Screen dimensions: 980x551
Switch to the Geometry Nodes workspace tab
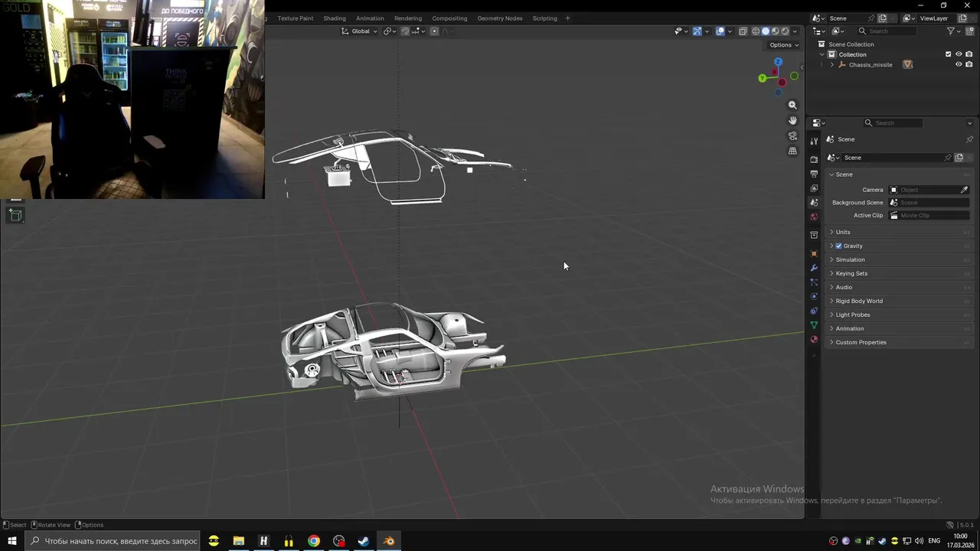point(500,18)
